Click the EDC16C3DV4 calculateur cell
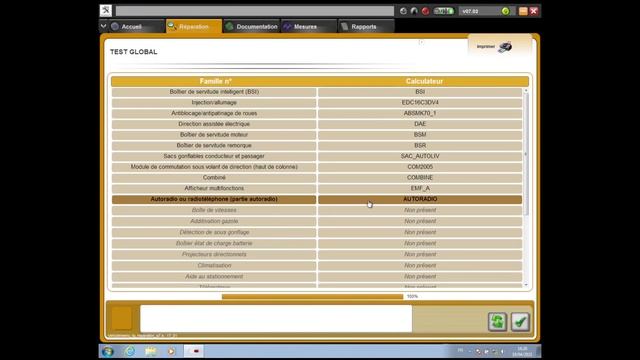The image size is (640, 360). coord(420,102)
